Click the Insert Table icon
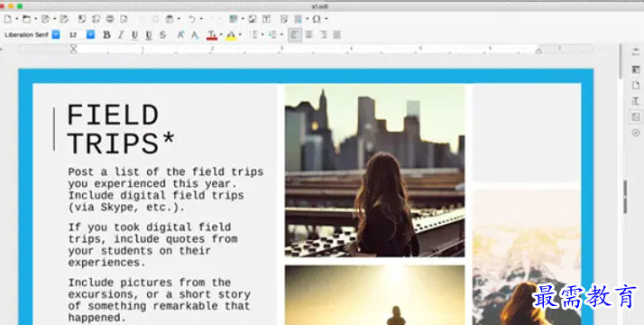644x325 pixels. click(234, 19)
